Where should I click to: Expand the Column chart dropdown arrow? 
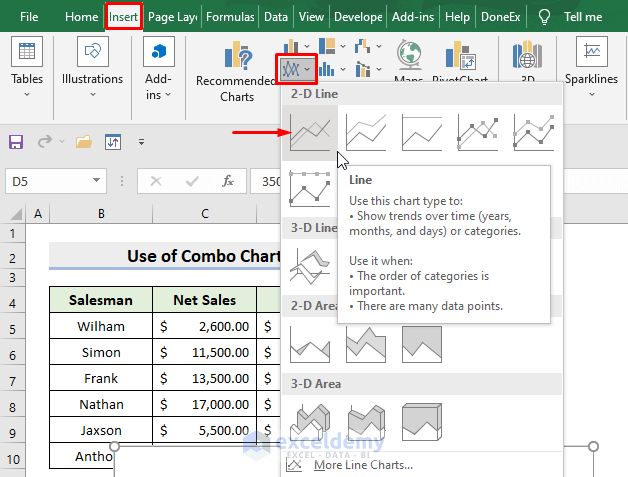point(307,46)
